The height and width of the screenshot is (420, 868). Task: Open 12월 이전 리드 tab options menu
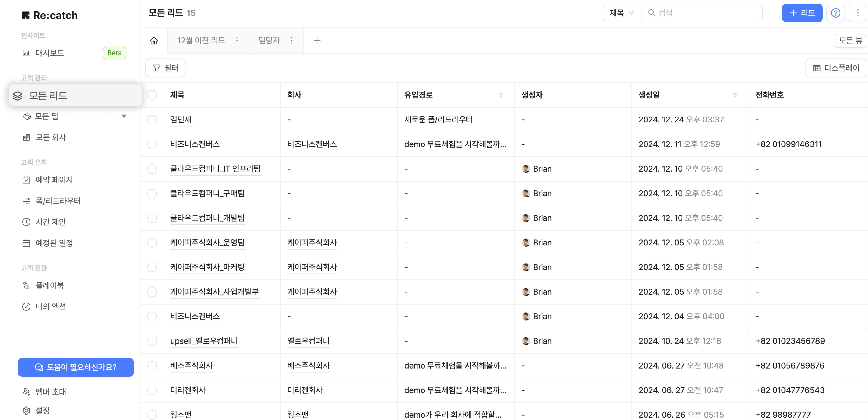237,41
